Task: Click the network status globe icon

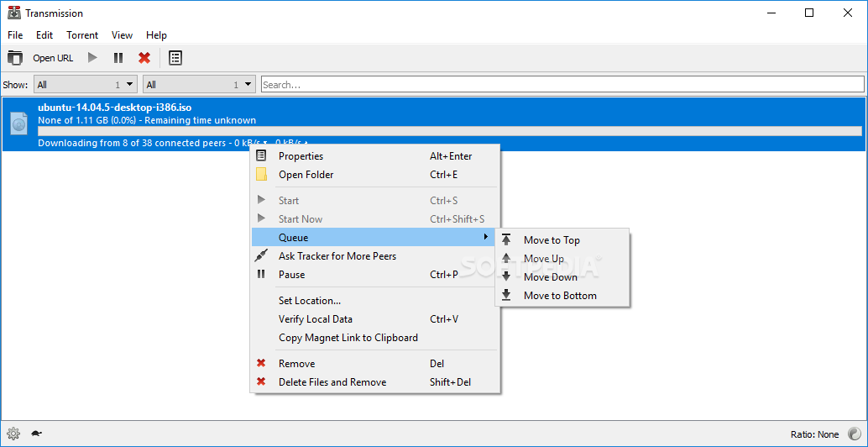Action: [x=855, y=434]
